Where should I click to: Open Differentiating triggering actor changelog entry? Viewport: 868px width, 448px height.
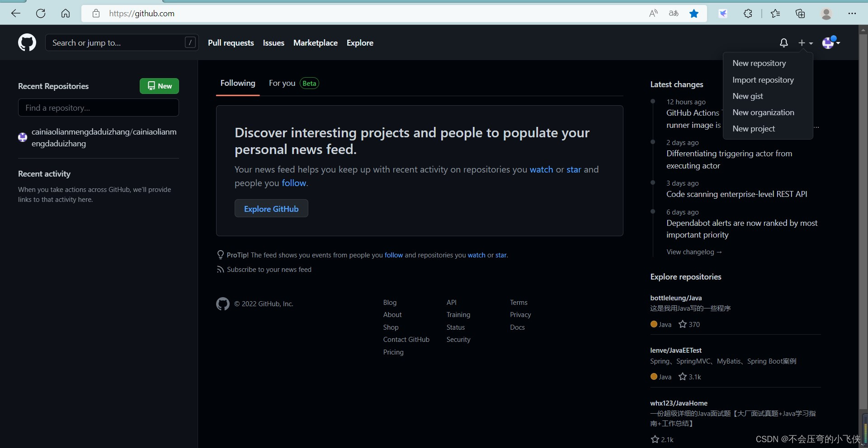coord(729,159)
